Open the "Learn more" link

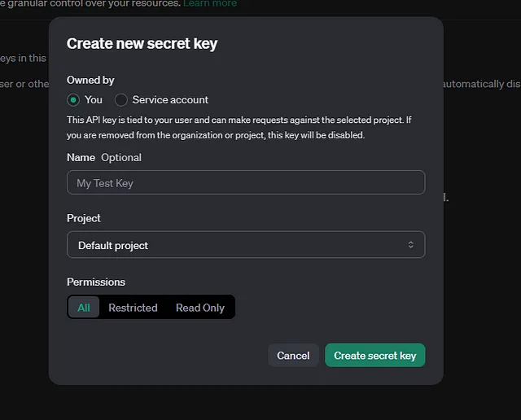[210, 3]
